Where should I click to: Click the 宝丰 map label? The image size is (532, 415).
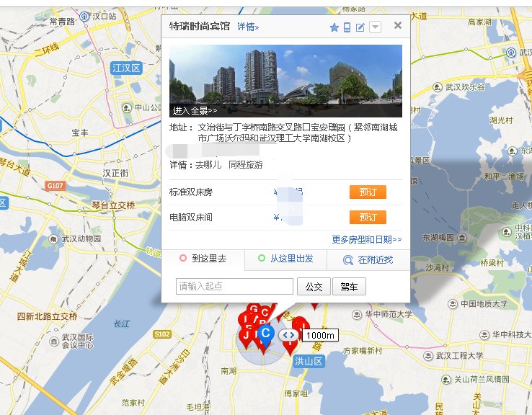[80, 133]
